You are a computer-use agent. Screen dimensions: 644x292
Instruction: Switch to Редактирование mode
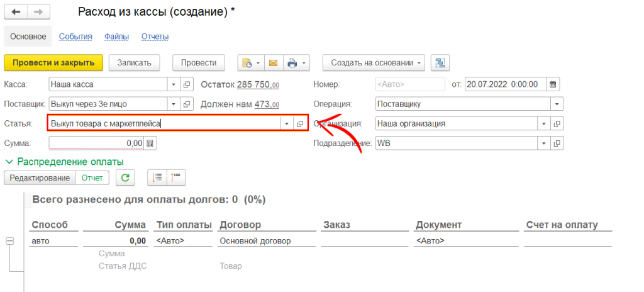point(40,178)
